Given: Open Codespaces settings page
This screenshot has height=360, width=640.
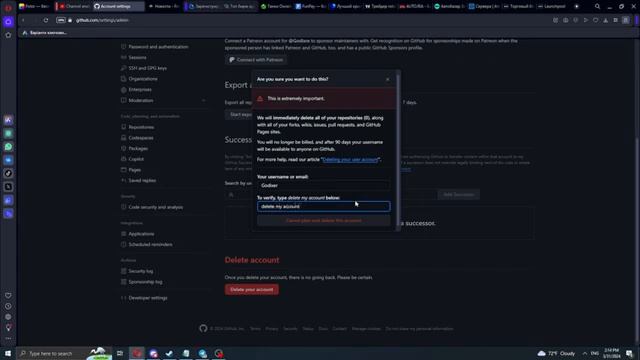Looking at the screenshot, I should coord(141,138).
